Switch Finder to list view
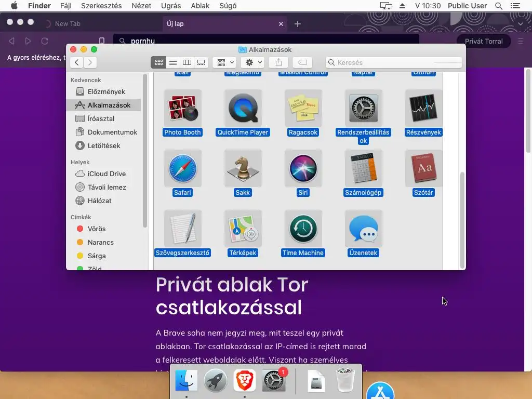The width and height of the screenshot is (532, 399). (x=172, y=62)
